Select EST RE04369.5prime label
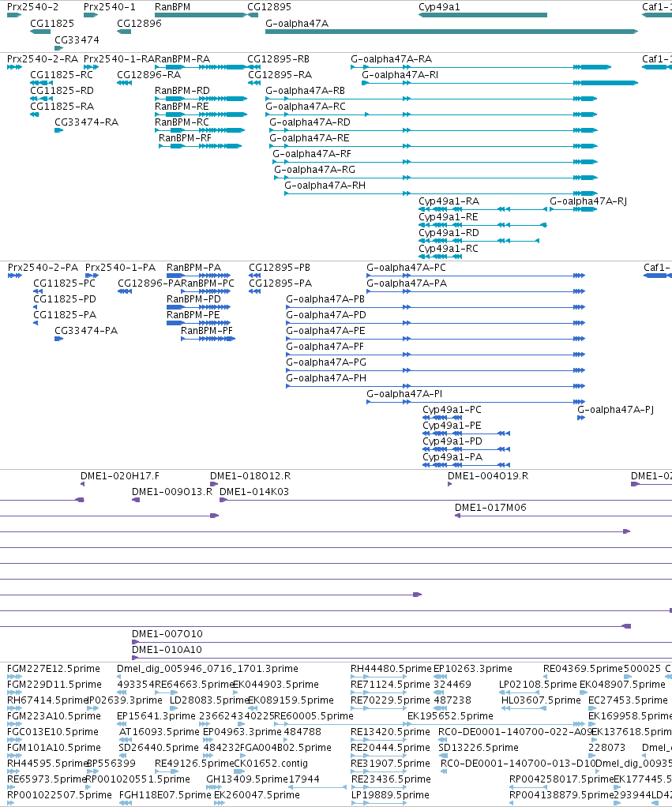Screen dimensions: 672x807 [584, 669]
